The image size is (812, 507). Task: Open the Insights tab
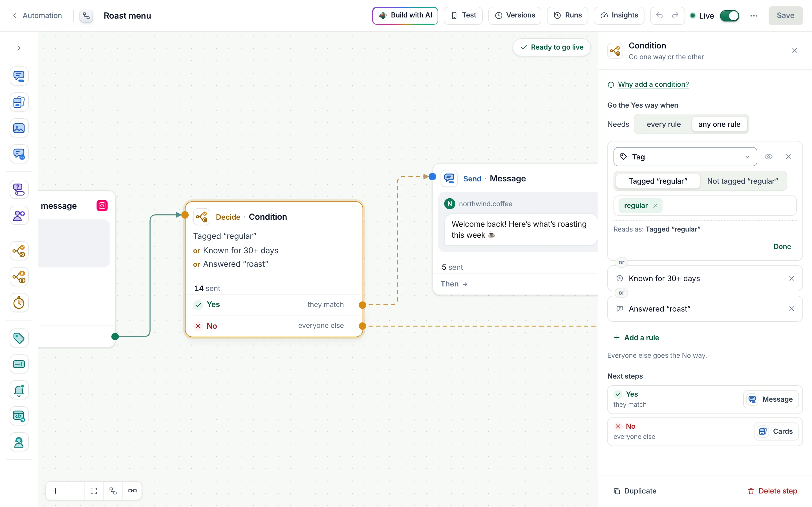coord(619,15)
